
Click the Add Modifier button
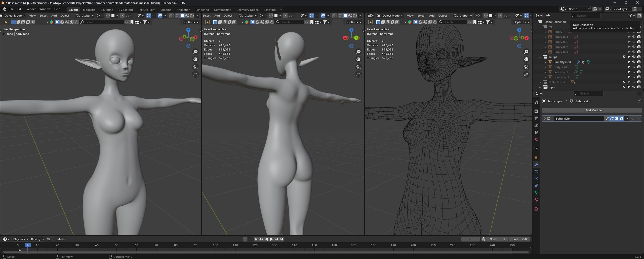pos(594,110)
